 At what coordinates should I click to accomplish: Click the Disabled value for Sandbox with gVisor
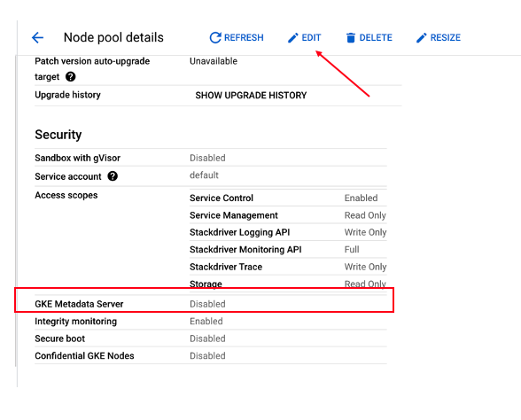[x=207, y=158]
